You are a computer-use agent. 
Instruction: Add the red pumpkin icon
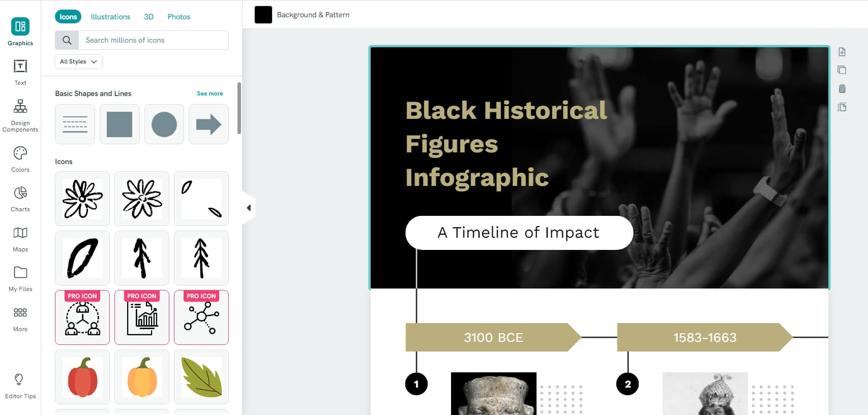82,377
